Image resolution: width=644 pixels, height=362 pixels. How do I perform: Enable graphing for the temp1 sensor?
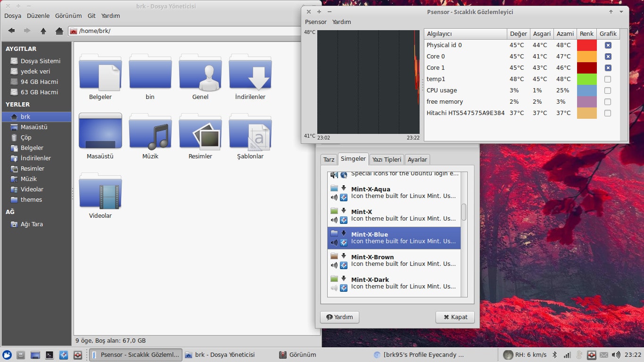[608, 79]
